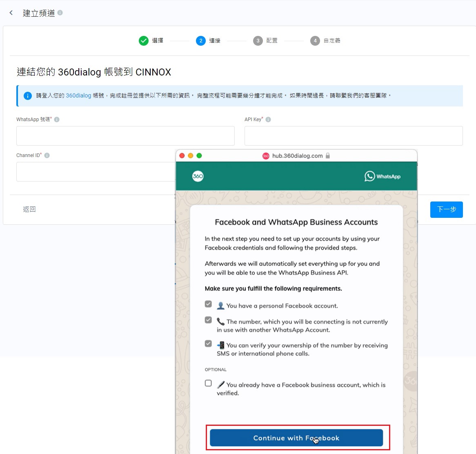This screenshot has height=454, width=476.
Task: Click the WhatsApp logo in the popup header
Action: coord(383,176)
